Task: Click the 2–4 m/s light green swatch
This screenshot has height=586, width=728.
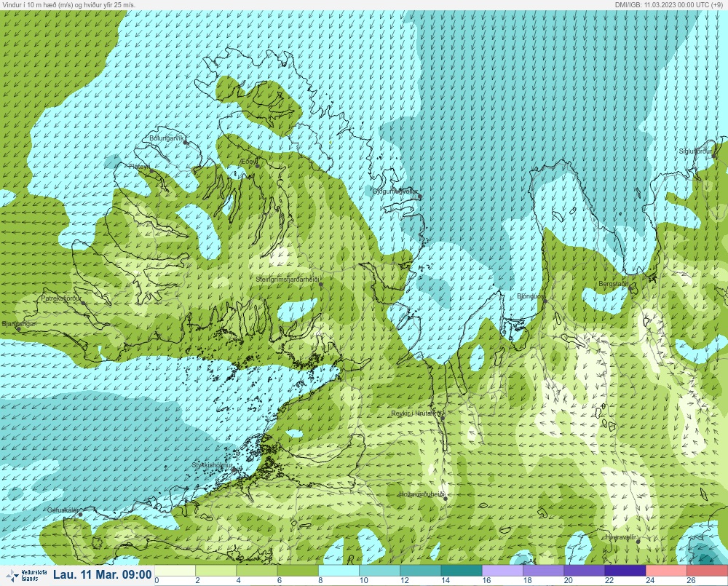Action: pyautogui.click(x=216, y=571)
